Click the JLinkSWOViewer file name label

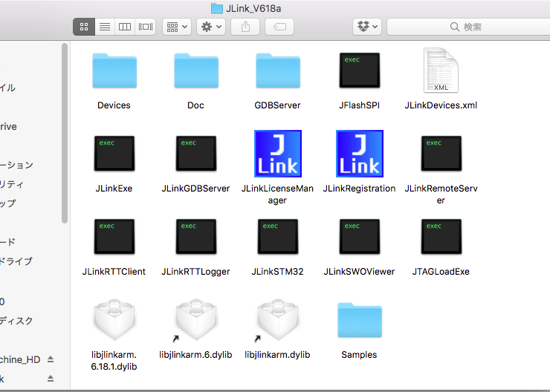point(359,272)
